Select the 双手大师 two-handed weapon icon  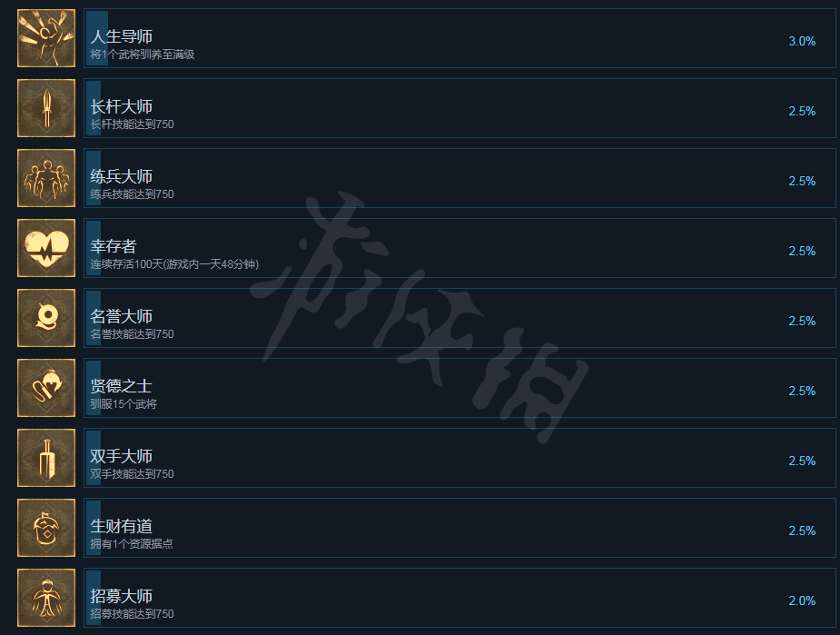point(46,458)
